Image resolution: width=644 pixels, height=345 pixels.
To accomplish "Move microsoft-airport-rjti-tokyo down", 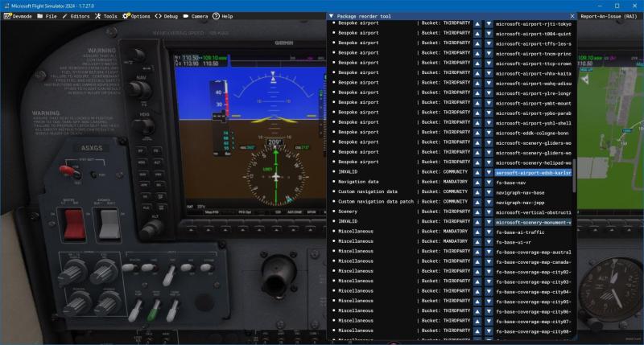I will coord(489,24).
